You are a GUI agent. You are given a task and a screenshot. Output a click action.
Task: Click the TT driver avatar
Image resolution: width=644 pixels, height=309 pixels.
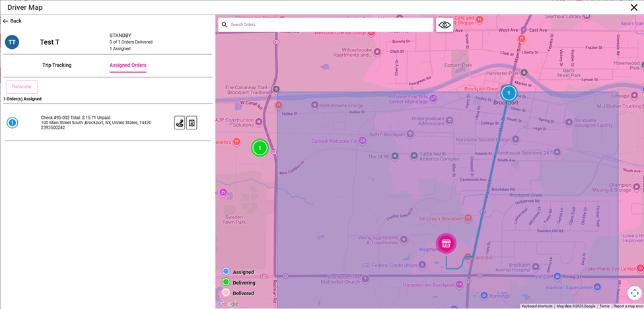tap(12, 42)
